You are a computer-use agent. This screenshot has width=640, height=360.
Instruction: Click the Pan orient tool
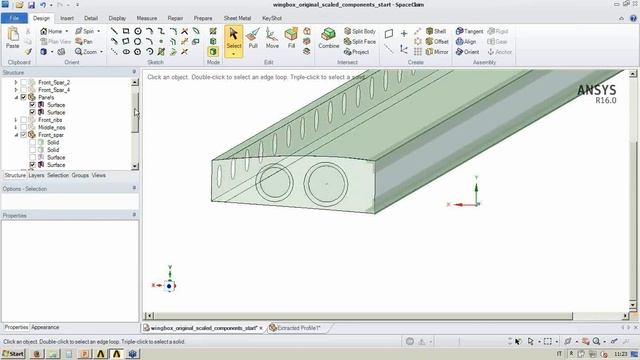click(84, 42)
